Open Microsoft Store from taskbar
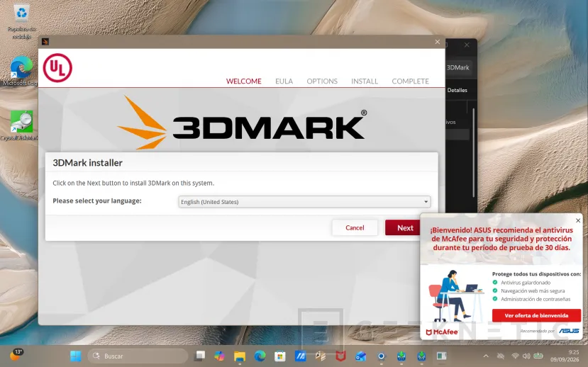The height and width of the screenshot is (367, 588). pyautogui.click(x=279, y=356)
